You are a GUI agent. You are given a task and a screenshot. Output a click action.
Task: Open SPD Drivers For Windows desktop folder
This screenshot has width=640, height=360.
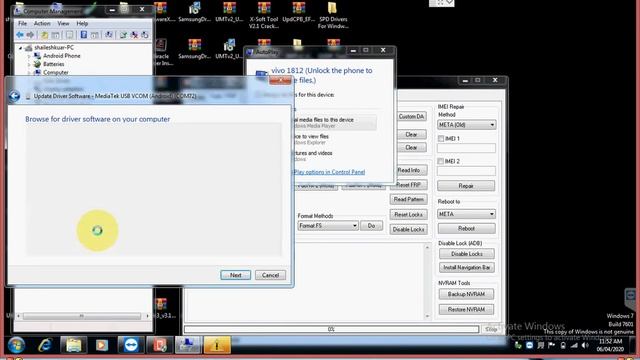click(x=333, y=15)
